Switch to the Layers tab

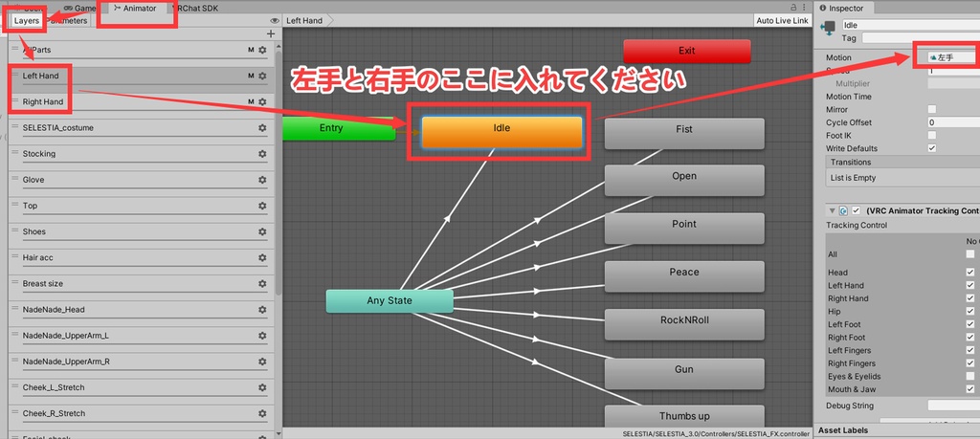[27, 21]
